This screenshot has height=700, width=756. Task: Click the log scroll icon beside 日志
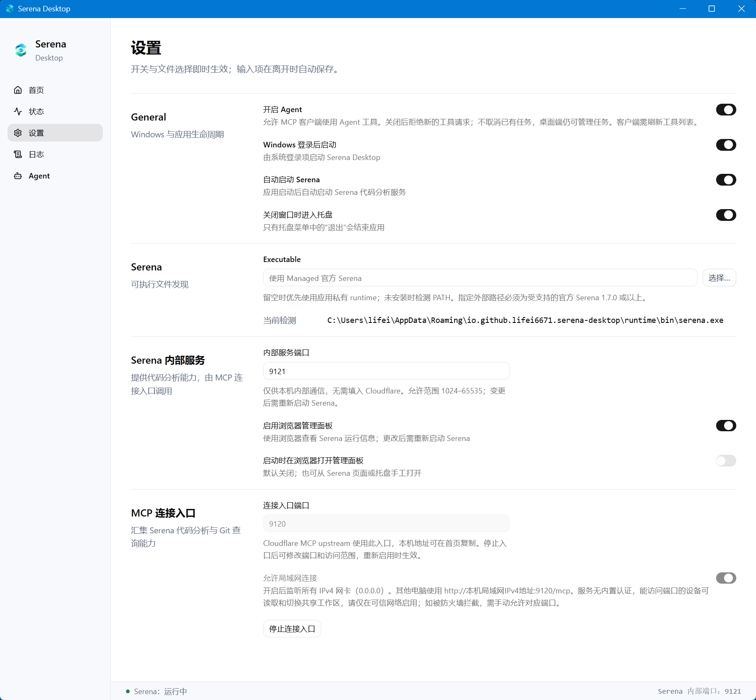pos(18,154)
